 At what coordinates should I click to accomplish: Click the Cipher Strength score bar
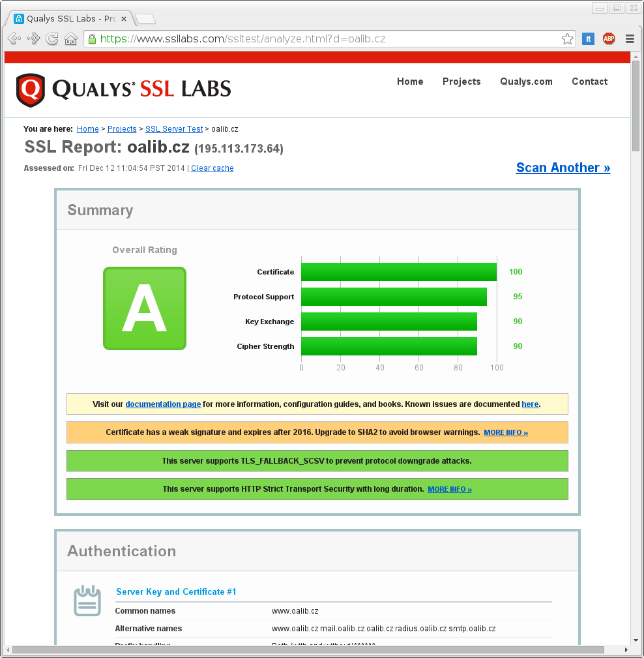pos(389,346)
